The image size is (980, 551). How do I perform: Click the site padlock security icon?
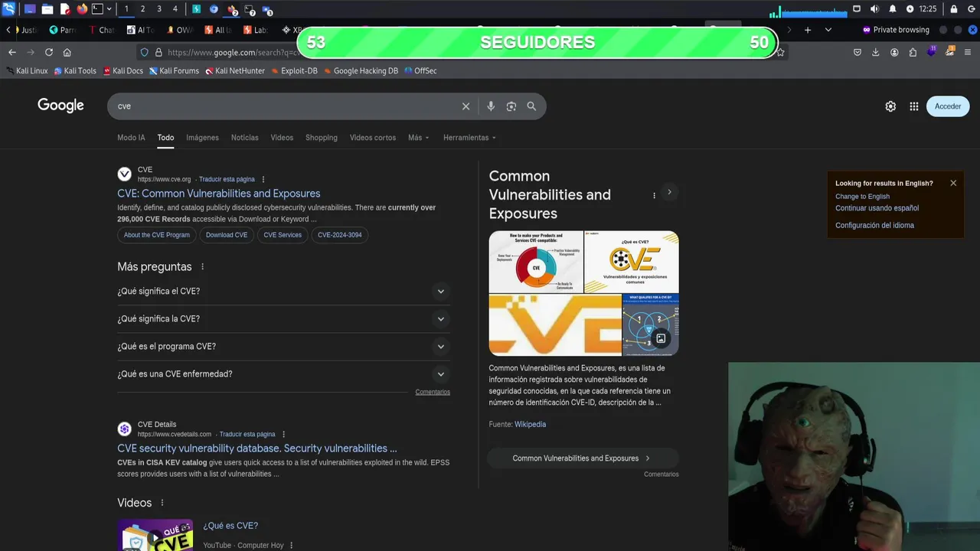158,52
